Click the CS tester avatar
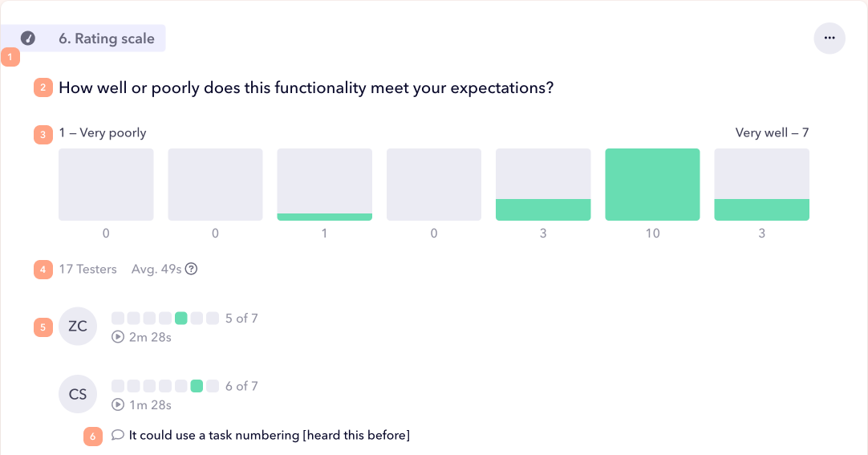Image resolution: width=868 pixels, height=455 pixels. click(x=78, y=394)
